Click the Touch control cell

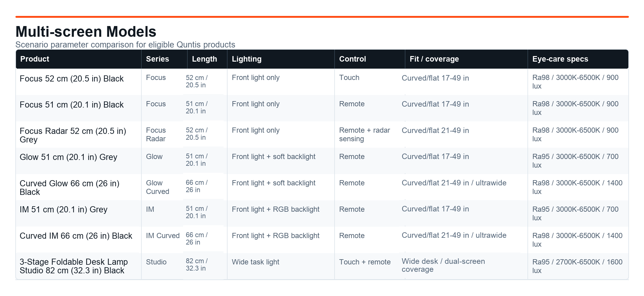349,78
